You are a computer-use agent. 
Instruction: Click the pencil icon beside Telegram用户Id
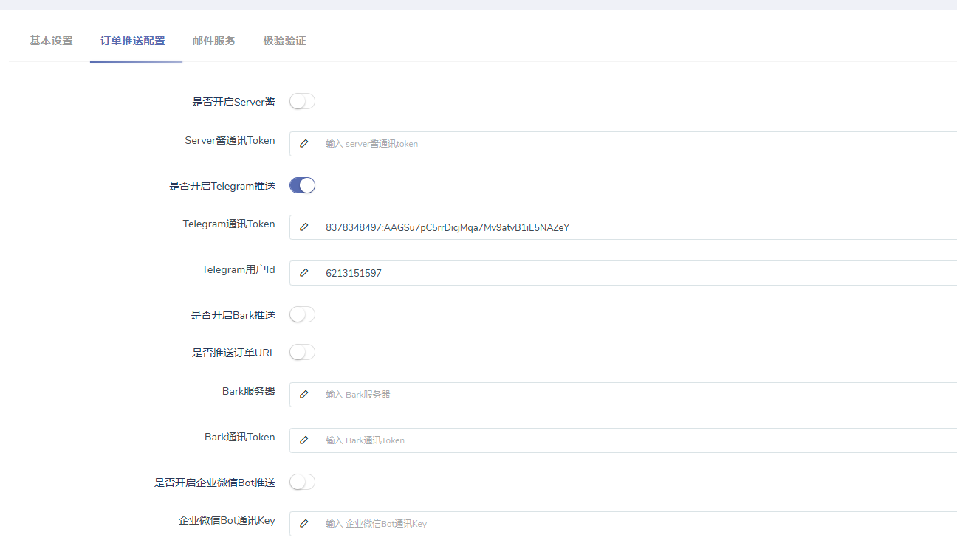point(303,273)
